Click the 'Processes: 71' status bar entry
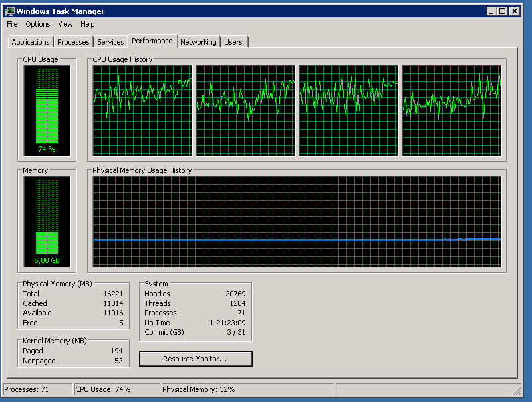The image size is (532, 402). point(38,389)
